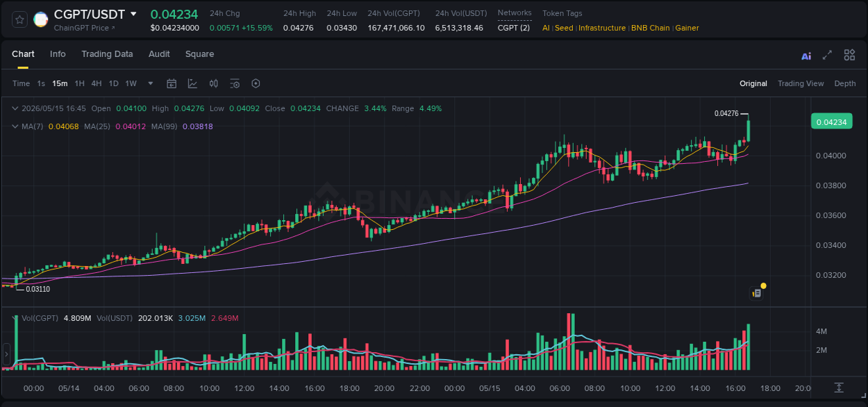Open the Square tab
868x407 pixels.
pyautogui.click(x=199, y=54)
